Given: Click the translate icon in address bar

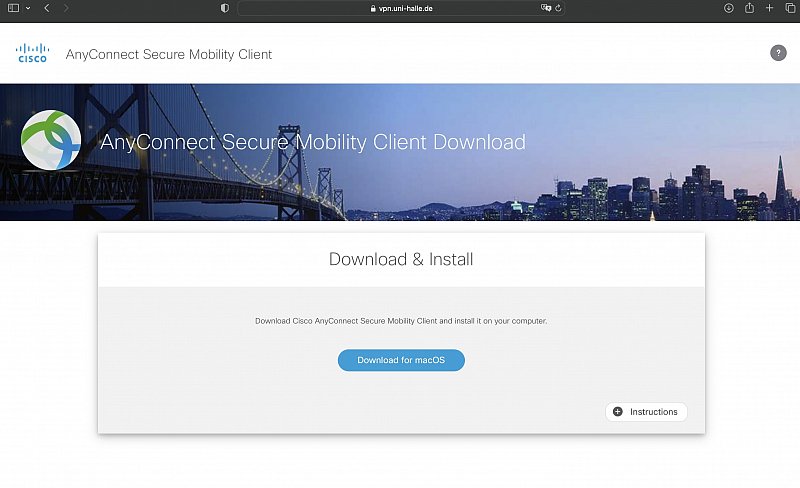Looking at the screenshot, I should pyautogui.click(x=545, y=8).
